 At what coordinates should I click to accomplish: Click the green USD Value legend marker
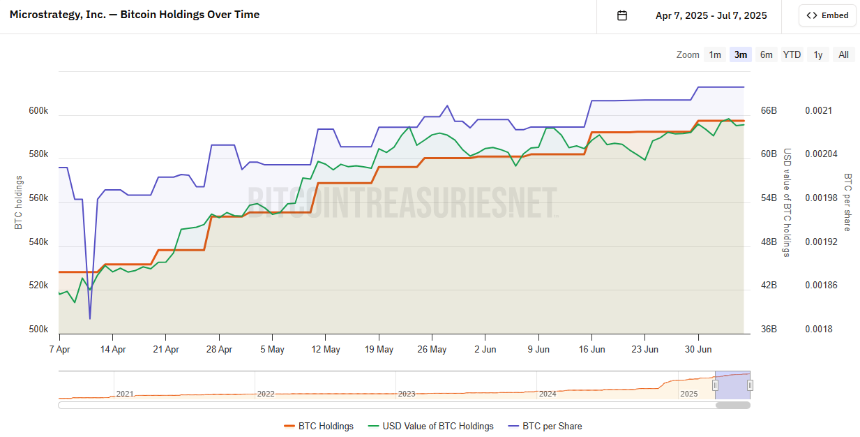point(374,426)
